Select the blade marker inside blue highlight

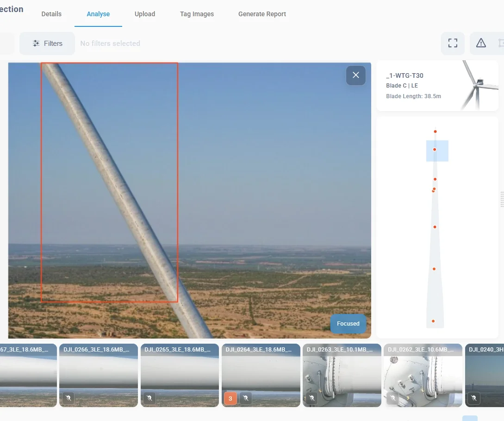435,150
